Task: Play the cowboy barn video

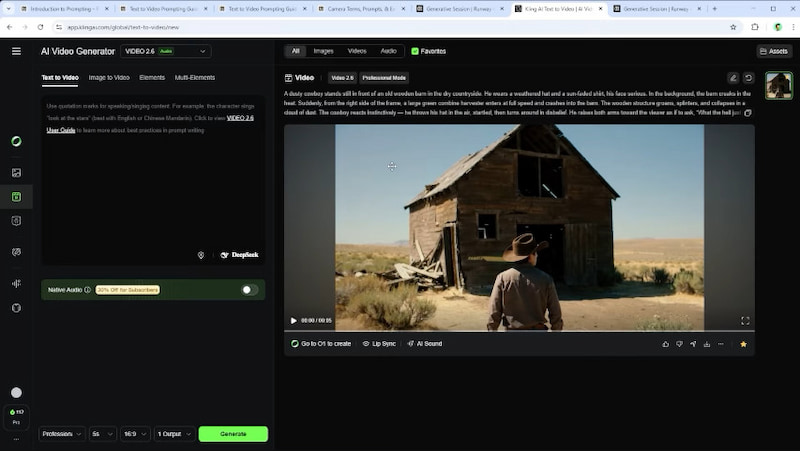Action: pyautogui.click(x=293, y=321)
